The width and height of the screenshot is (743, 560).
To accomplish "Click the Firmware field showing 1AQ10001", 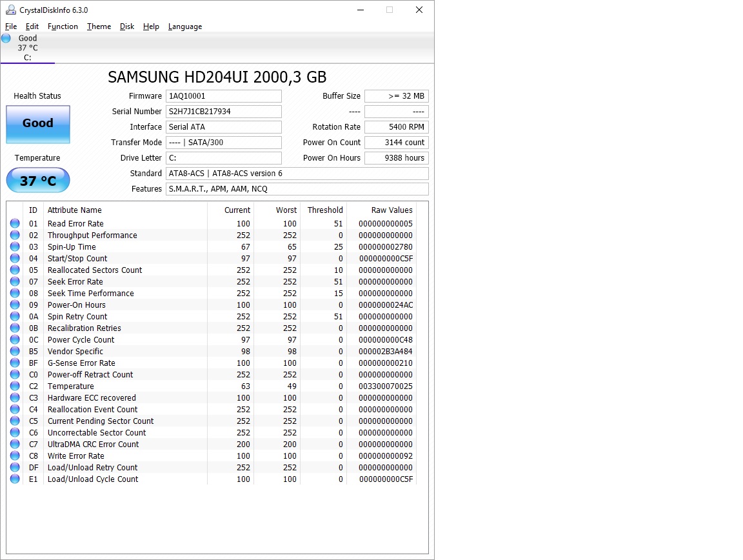I will (x=224, y=96).
